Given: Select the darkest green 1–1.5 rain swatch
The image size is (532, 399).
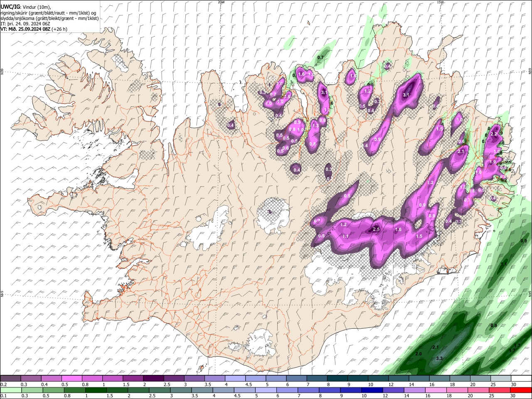Looking at the screenshot, I should [96, 390].
